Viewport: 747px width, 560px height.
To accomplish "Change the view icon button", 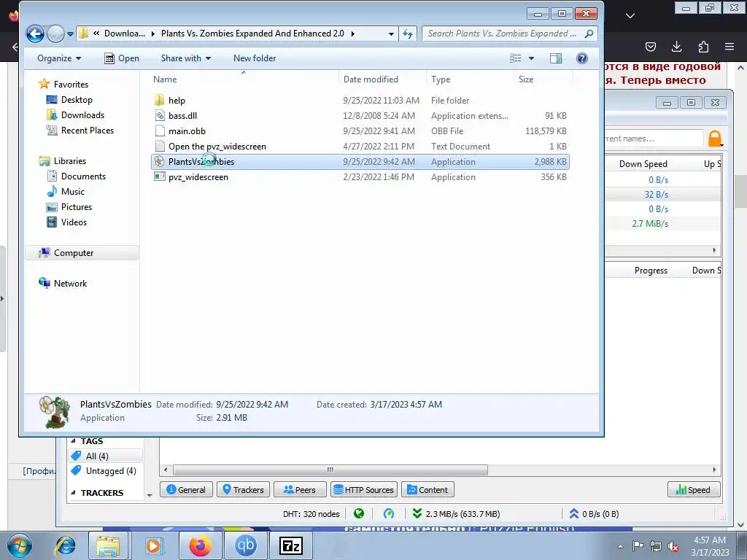I will click(516, 58).
